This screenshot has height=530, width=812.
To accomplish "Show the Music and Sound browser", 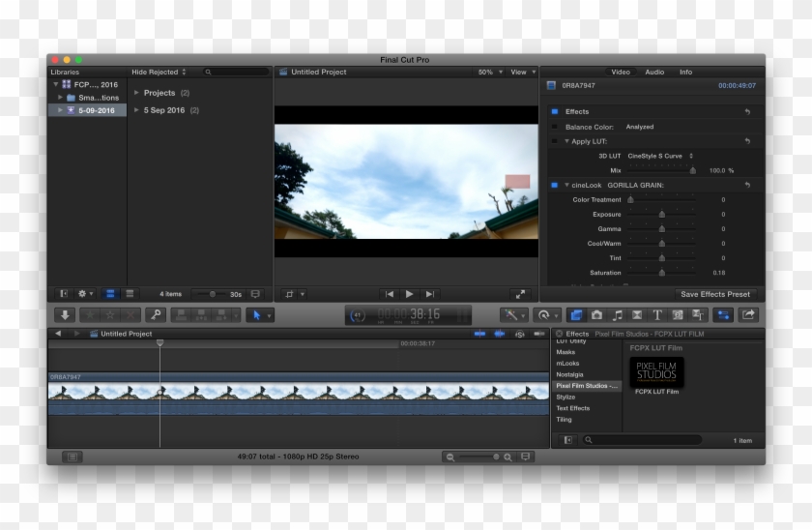I will click(x=617, y=315).
